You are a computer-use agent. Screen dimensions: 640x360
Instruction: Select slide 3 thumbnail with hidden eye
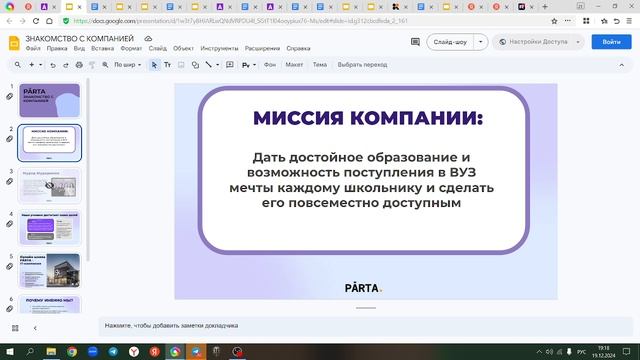tap(49, 186)
